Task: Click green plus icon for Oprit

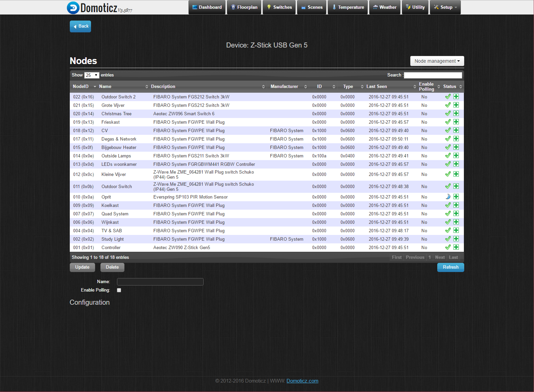Action: point(456,197)
